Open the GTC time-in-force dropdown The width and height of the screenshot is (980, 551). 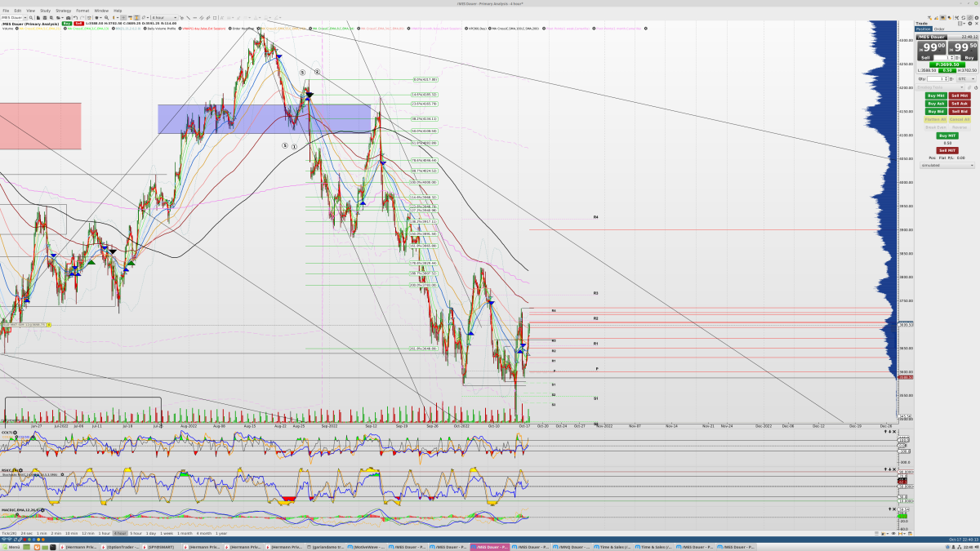tap(966, 79)
